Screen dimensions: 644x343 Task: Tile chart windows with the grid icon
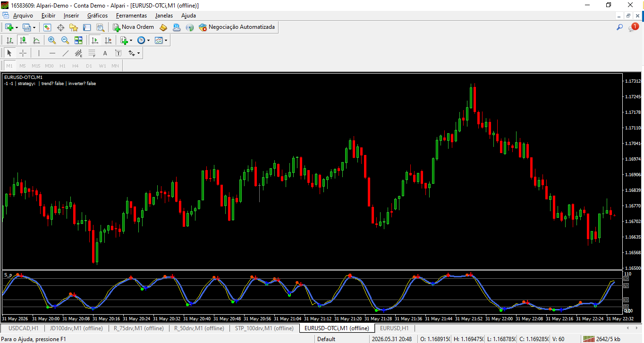pos(78,40)
